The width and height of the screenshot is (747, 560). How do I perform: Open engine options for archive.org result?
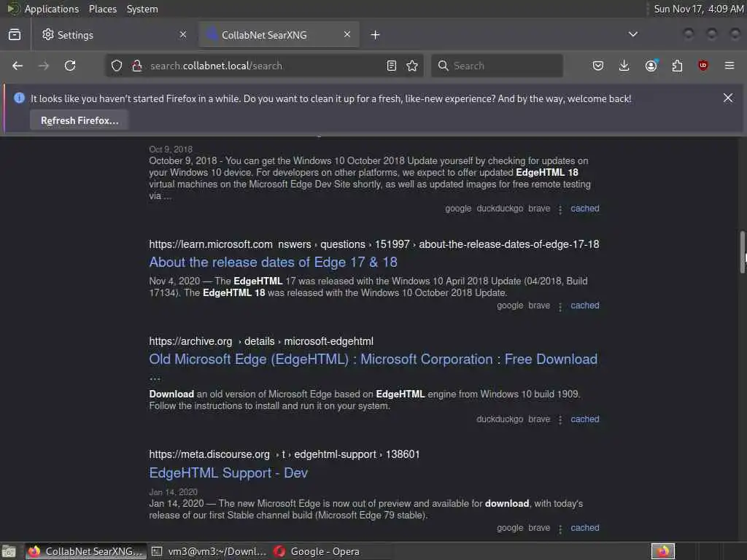click(560, 419)
